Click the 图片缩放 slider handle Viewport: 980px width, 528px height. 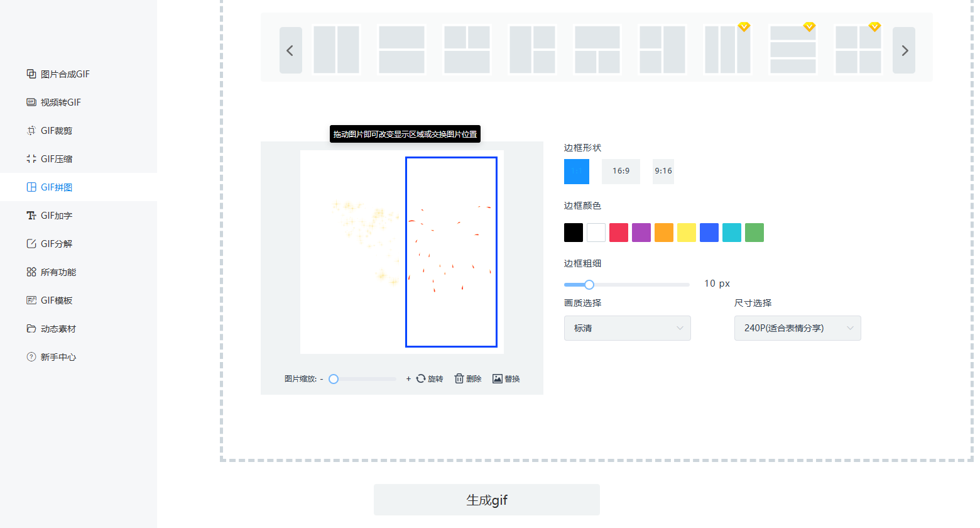(x=334, y=379)
